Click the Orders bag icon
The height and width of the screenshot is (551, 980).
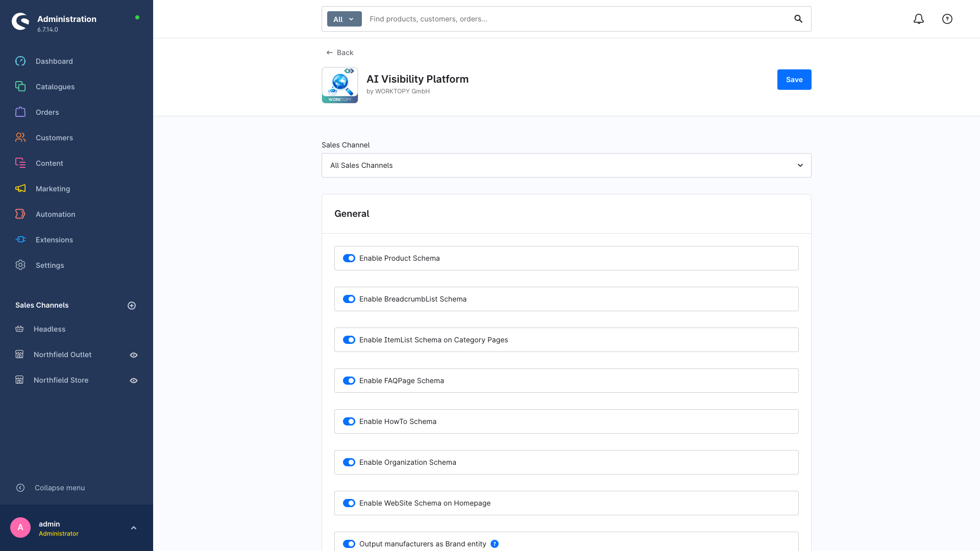[20, 112]
